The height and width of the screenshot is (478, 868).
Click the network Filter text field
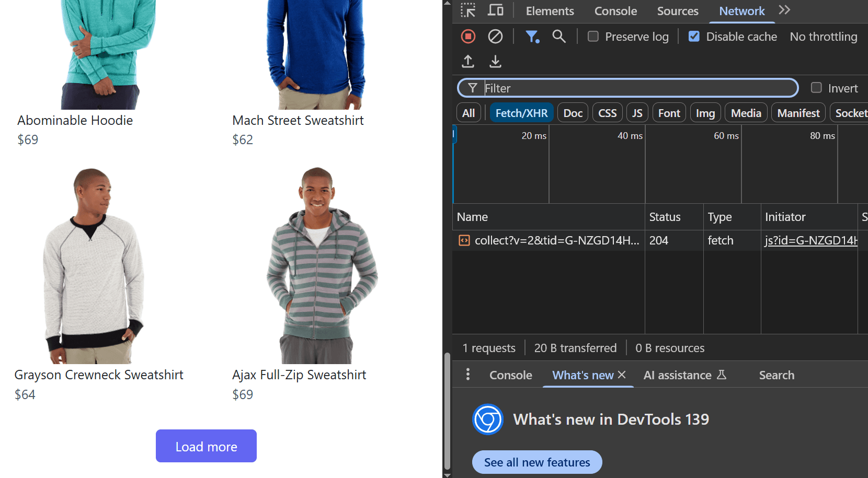coord(638,88)
